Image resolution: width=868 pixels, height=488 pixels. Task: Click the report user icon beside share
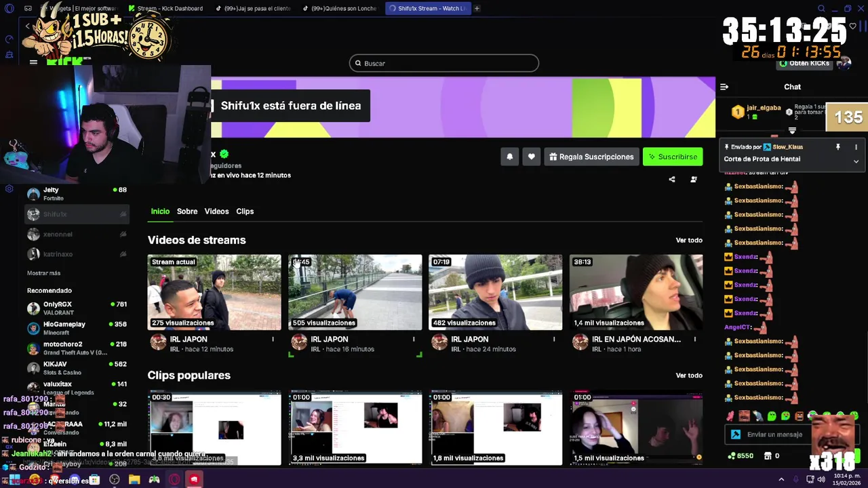coord(694,180)
